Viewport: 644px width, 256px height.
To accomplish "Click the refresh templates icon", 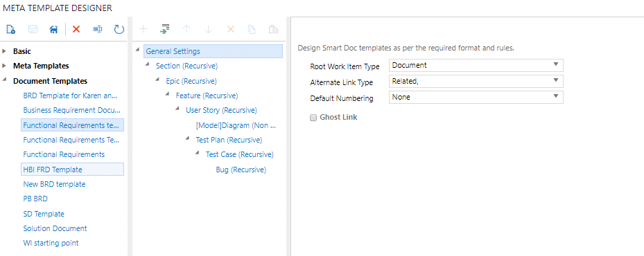I will (119, 29).
